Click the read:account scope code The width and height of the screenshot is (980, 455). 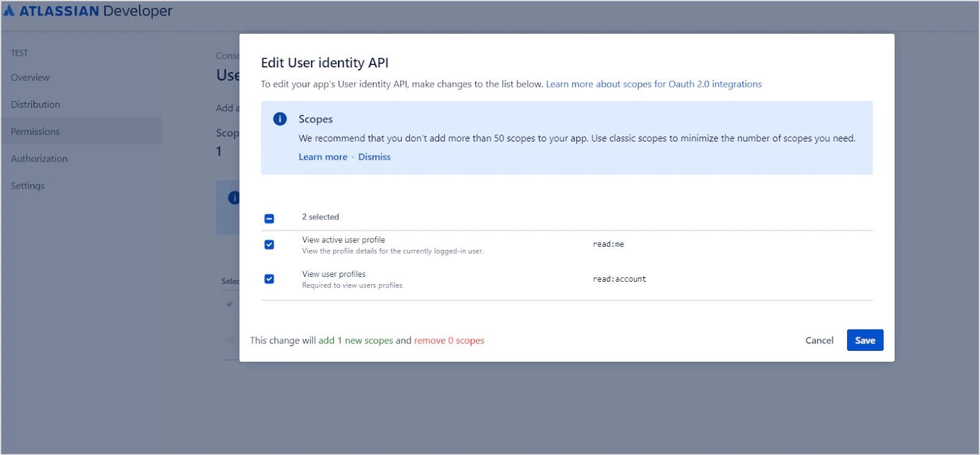click(x=619, y=279)
